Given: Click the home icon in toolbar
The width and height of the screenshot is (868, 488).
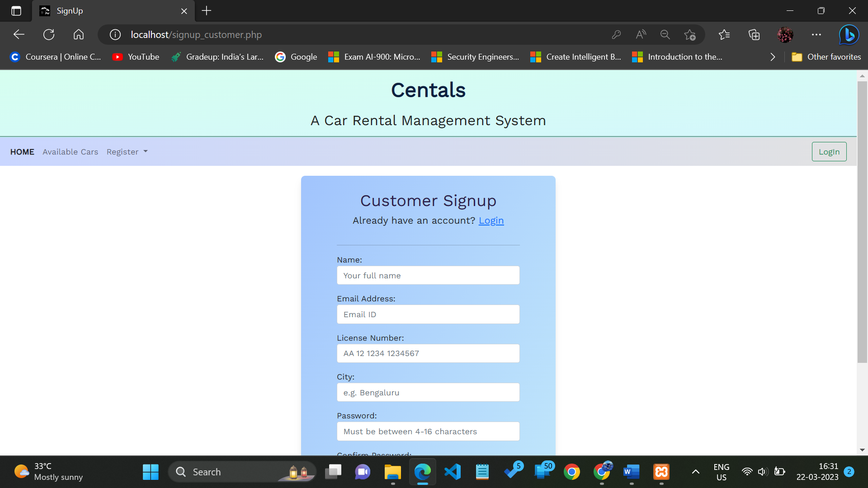Looking at the screenshot, I should coord(79,35).
